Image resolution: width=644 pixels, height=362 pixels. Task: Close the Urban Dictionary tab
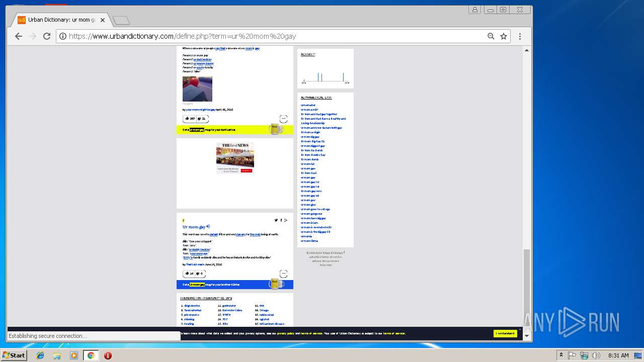click(103, 20)
